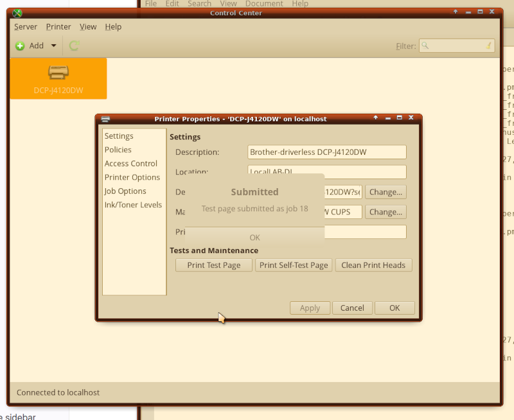Roll up the Printer Properties dialog window
This screenshot has width=514, height=420.
[376, 118]
